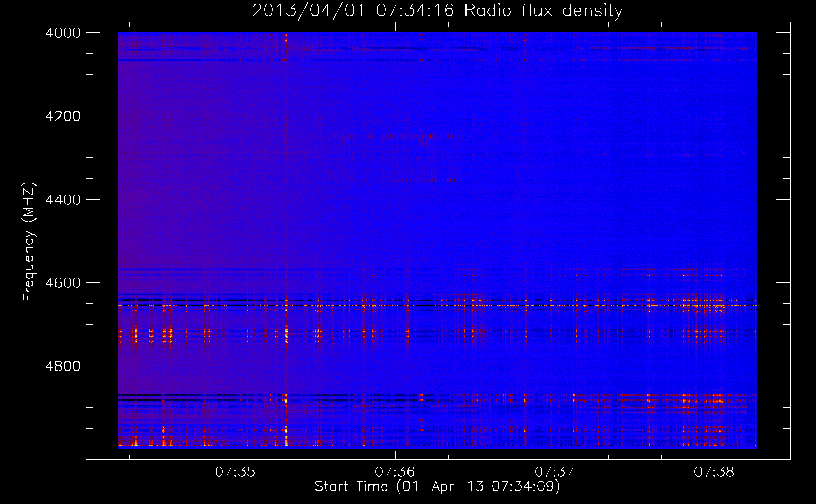Click the 07:37 time tick label

555,472
